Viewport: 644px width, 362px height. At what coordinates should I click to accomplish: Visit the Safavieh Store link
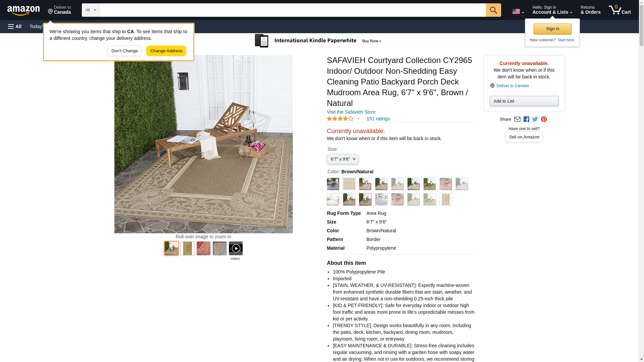point(351,112)
